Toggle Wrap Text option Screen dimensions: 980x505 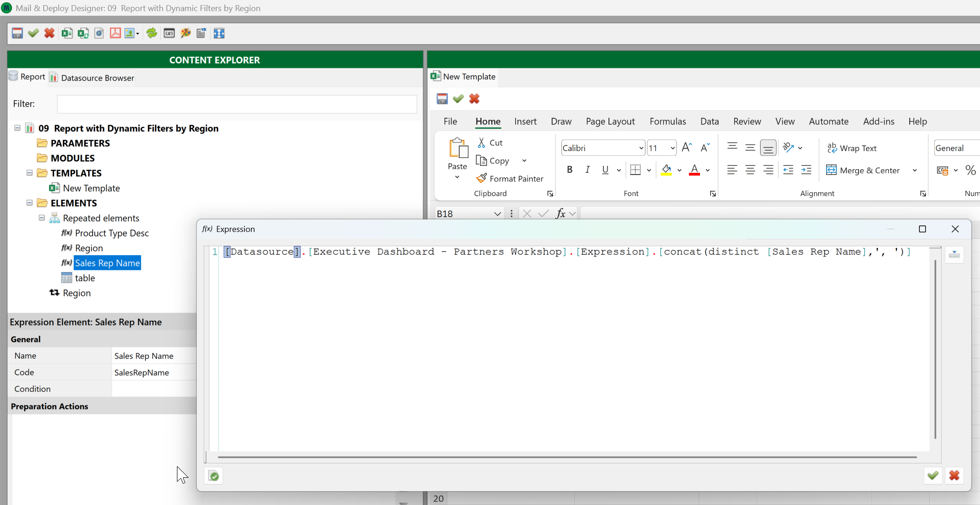(852, 148)
